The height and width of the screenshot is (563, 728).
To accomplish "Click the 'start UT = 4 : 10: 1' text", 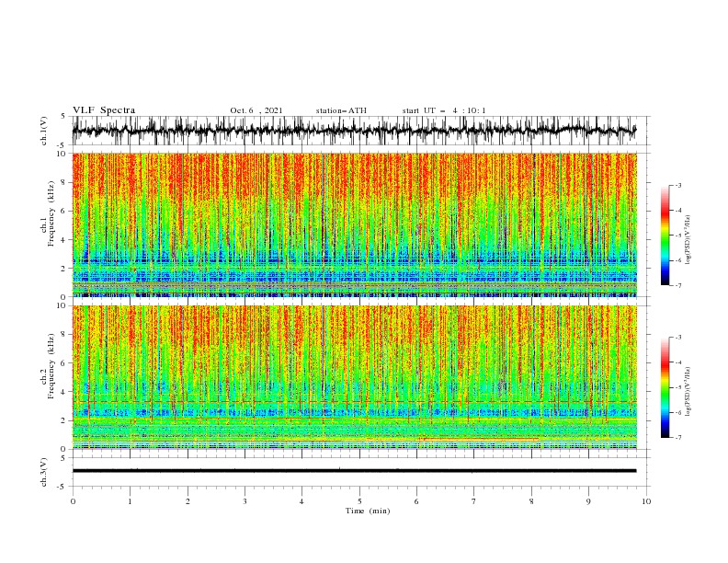I will click(x=444, y=110).
